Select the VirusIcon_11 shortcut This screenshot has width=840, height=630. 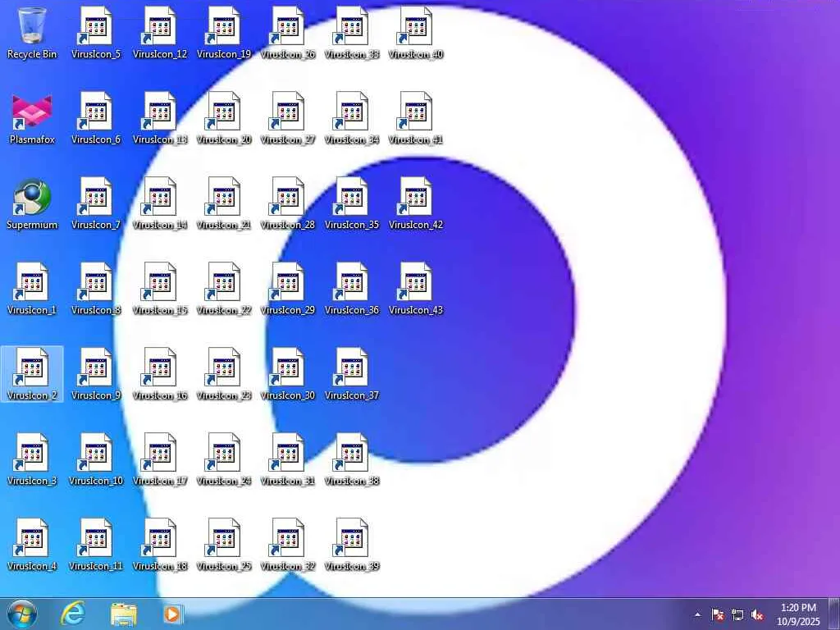96,545
